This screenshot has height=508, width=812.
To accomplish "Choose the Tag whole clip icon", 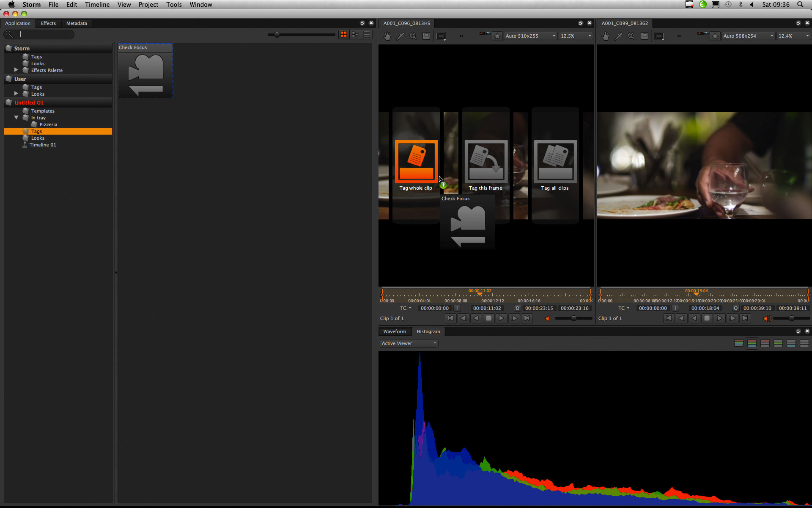I will coord(416,161).
